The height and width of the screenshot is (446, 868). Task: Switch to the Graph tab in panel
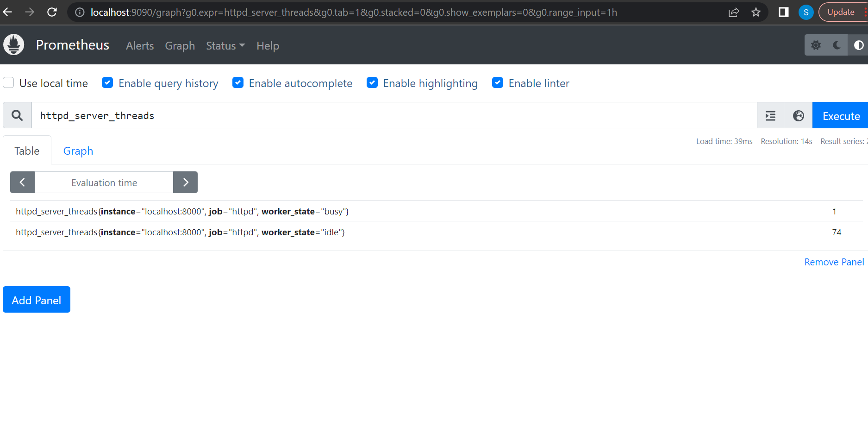[78, 151]
